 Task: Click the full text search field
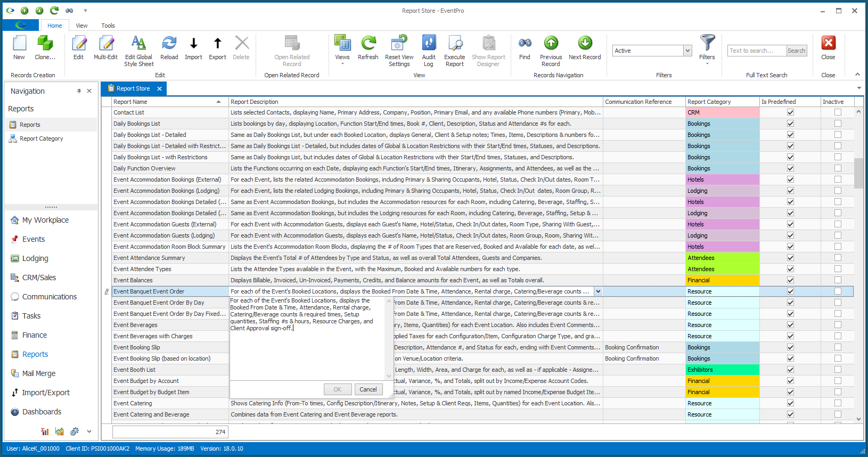[x=757, y=51]
